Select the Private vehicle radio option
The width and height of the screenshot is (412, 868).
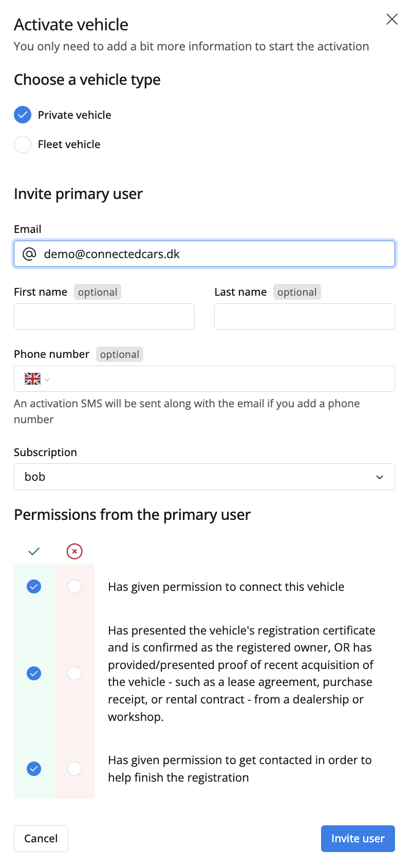(23, 115)
